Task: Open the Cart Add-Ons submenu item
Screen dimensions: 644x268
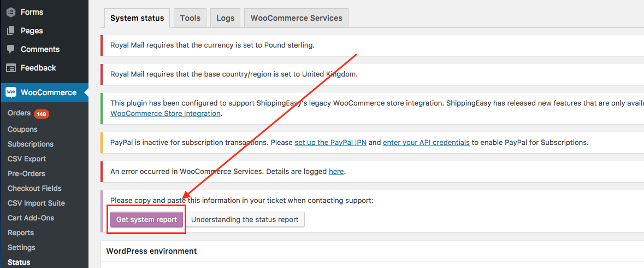Action: [31, 218]
